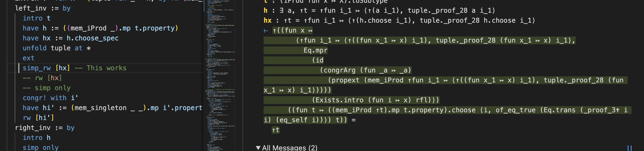Click 'congrArg' in the goal expression
The width and height of the screenshot is (644, 151).
[x=339, y=70]
